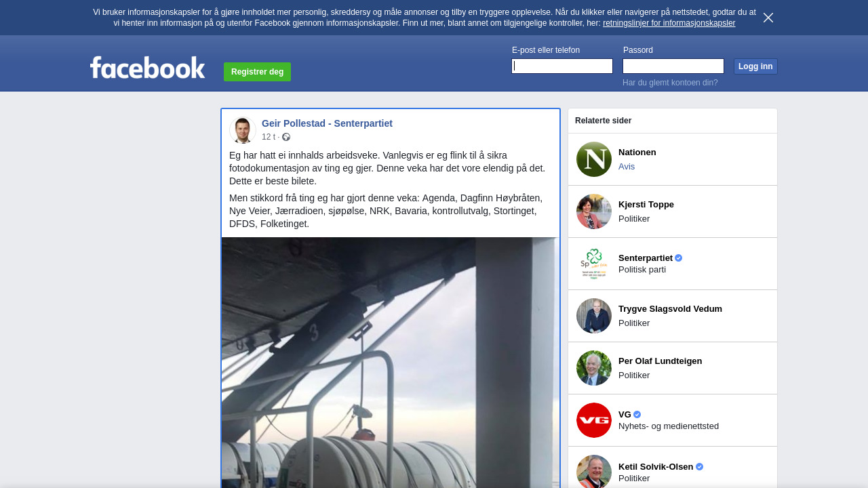The image size is (868, 488).
Task: Focus the E-post eller telefon field
Action: coord(562,66)
